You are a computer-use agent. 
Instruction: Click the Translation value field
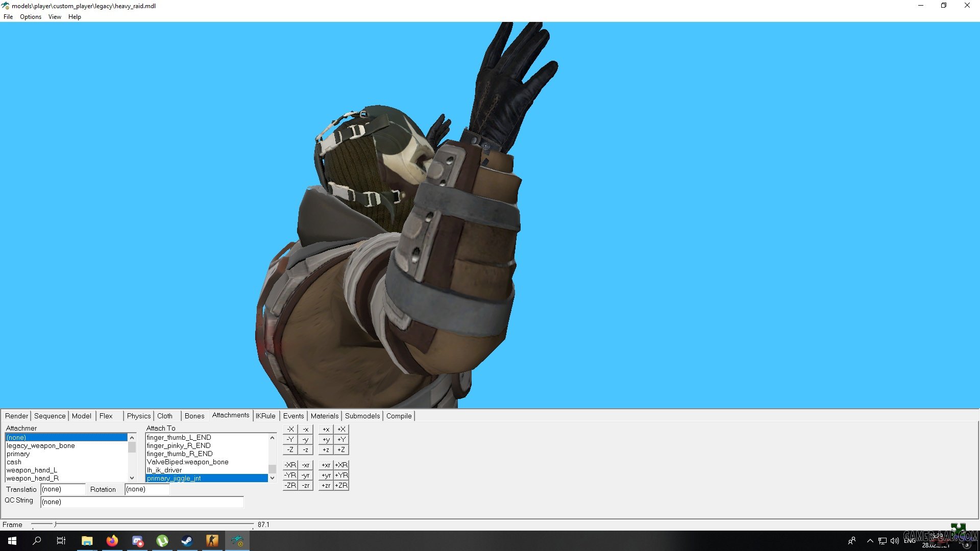click(63, 489)
